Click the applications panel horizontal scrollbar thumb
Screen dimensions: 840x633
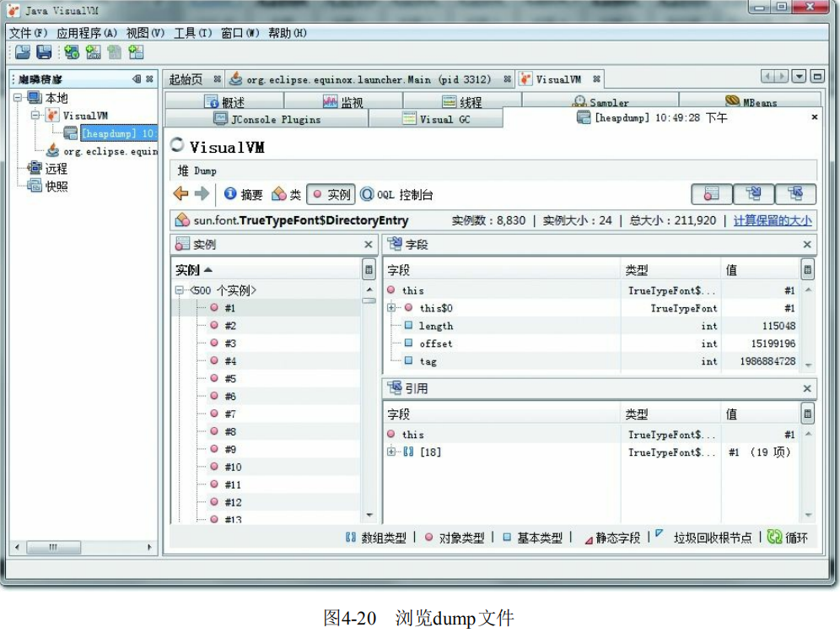coord(54,547)
